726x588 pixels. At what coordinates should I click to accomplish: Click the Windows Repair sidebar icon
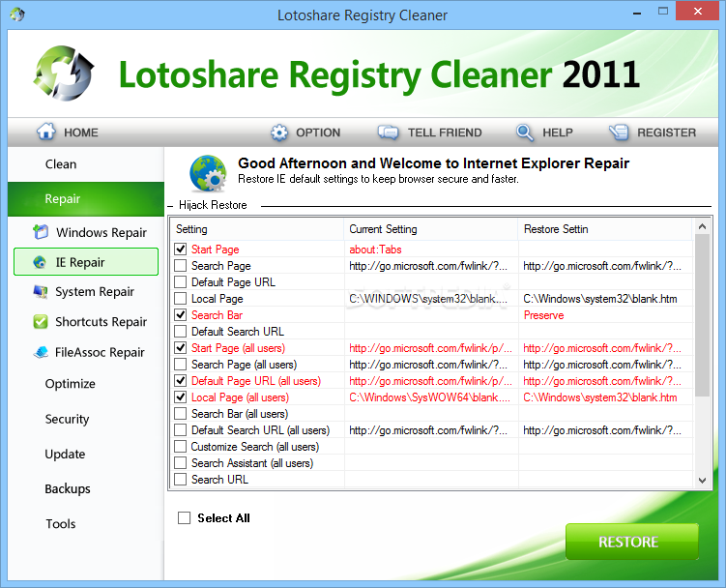pos(41,232)
